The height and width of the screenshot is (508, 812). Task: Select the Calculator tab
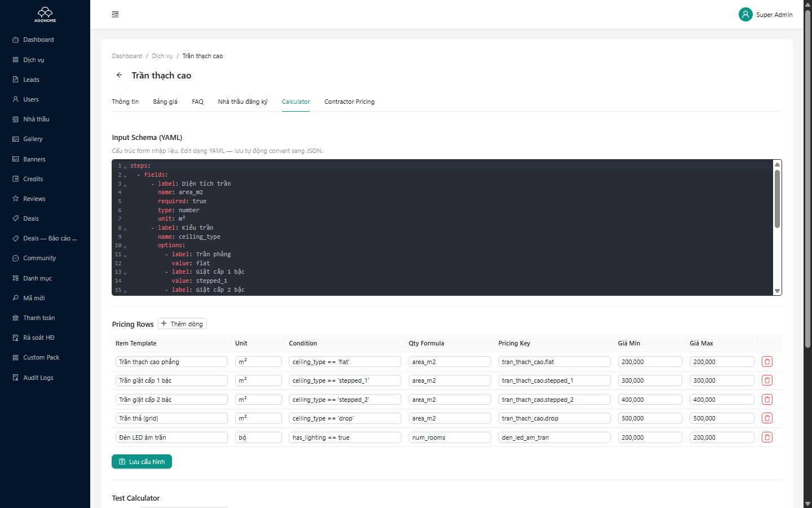[296, 102]
